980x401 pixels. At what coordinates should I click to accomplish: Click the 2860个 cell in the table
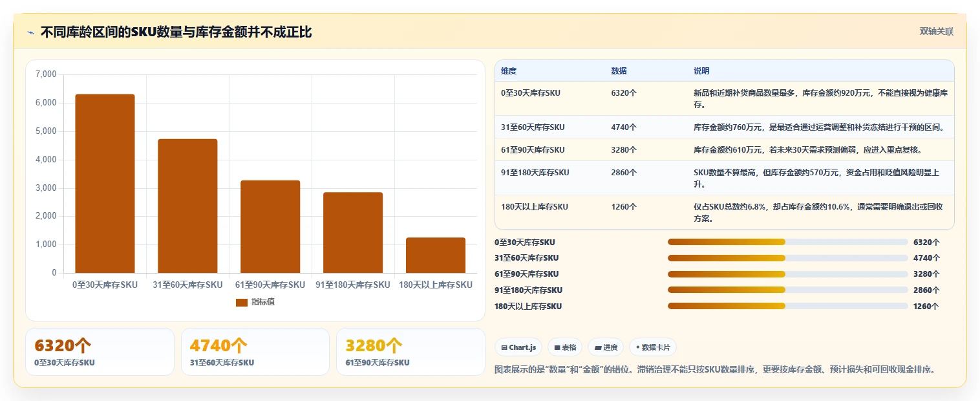[624, 172]
